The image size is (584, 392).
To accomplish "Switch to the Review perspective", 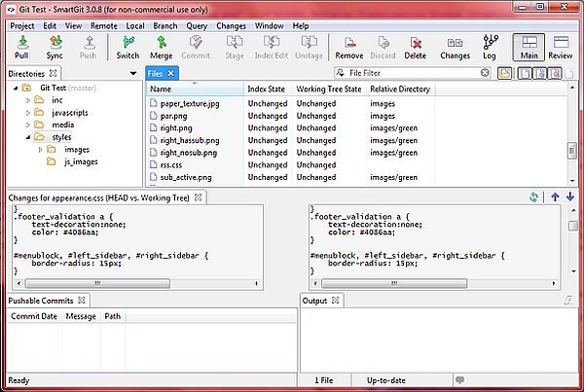I will click(x=561, y=48).
